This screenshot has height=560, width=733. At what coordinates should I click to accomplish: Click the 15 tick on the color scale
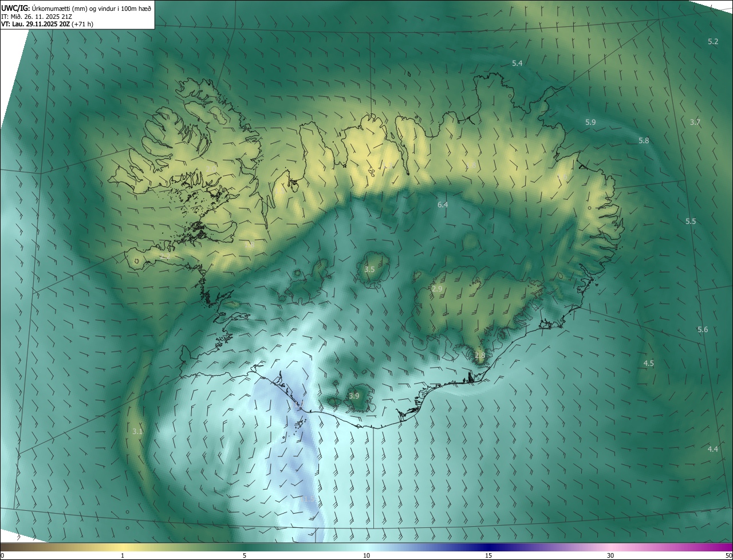[488, 555]
